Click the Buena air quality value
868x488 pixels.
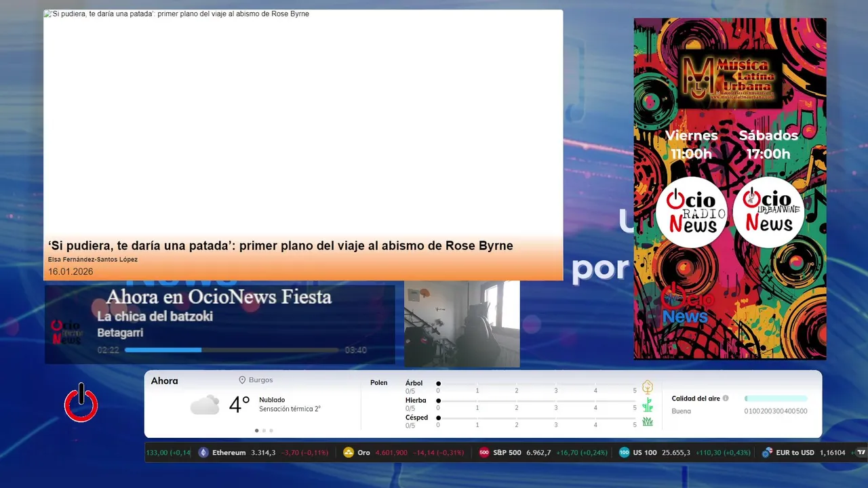[681, 411]
